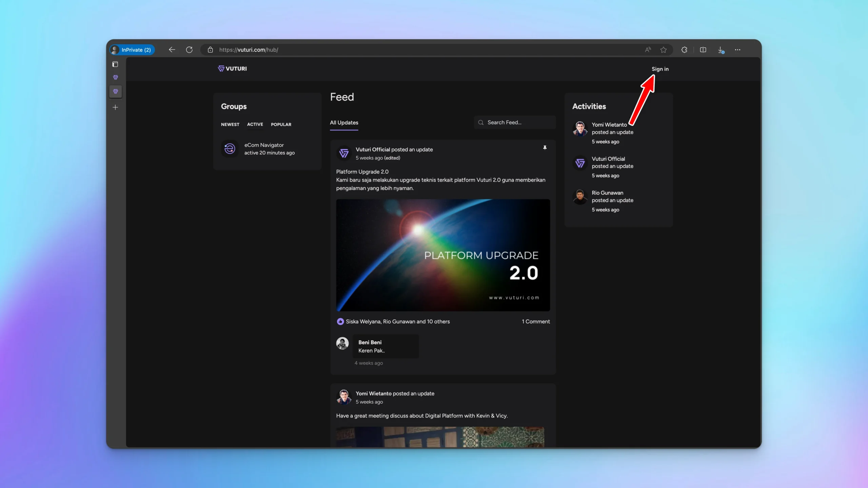
Task: Click 'Kami baru saja melakukan upgrade' post text
Action: [441, 184]
